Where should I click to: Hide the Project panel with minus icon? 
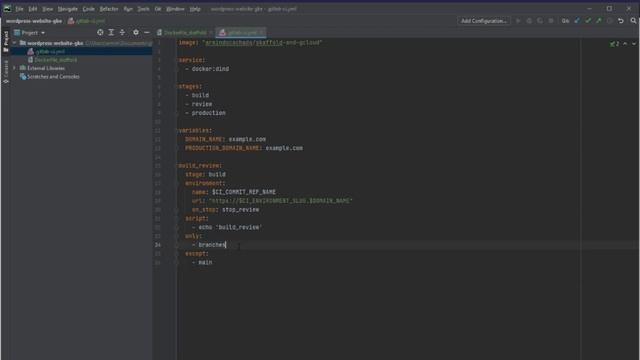147,32
